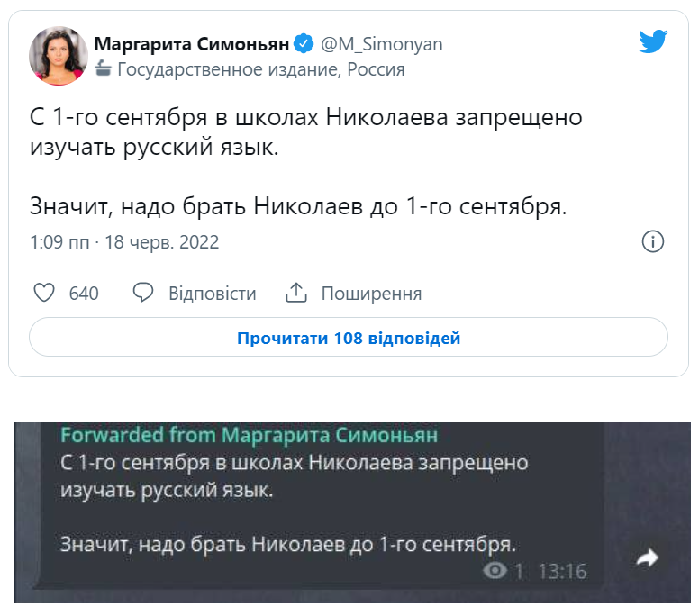
Task: Click the Маргарита Симоньян display name
Action: 192,44
